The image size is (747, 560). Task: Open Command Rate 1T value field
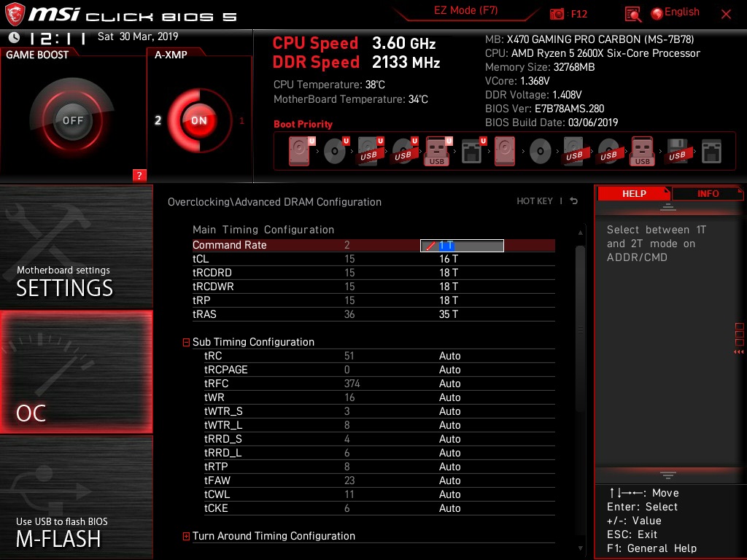tap(462, 245)
